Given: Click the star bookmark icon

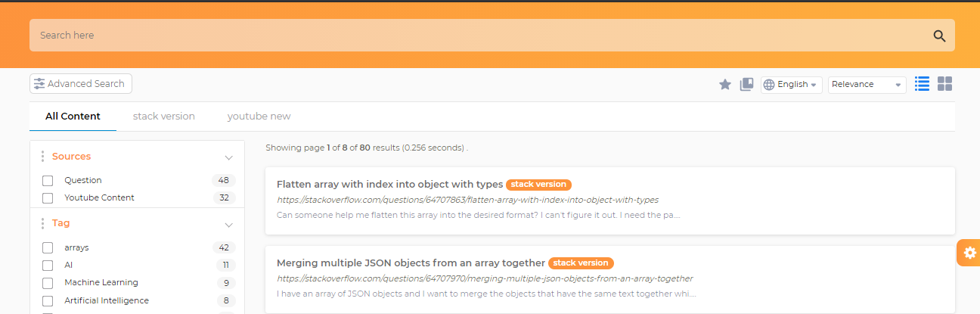Looking at the screenshot, I should coord(724,85).
